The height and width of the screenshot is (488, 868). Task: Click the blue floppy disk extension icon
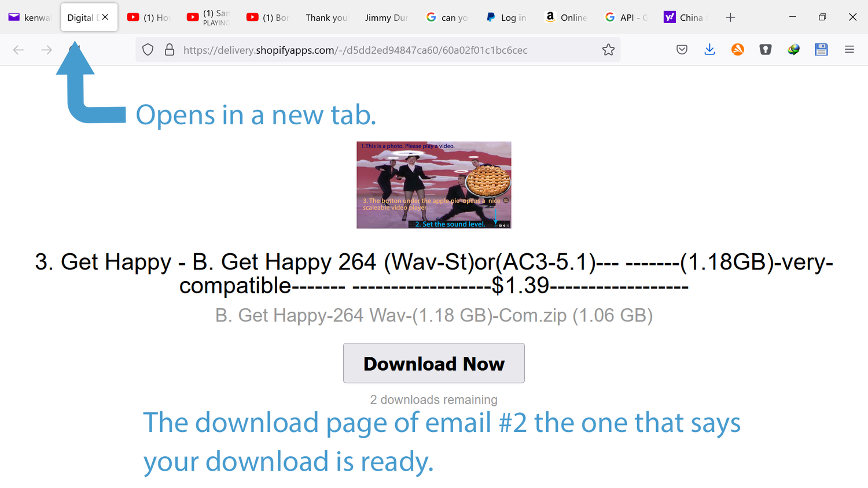(x=821, y=50)
